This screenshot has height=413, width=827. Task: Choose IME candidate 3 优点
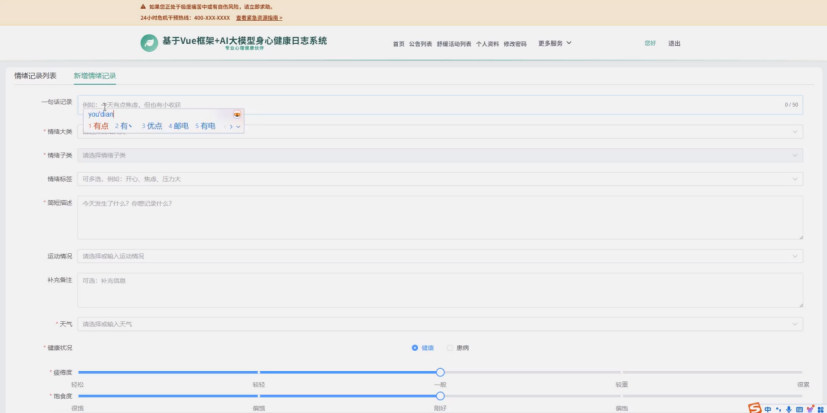[x=152, y=126]
